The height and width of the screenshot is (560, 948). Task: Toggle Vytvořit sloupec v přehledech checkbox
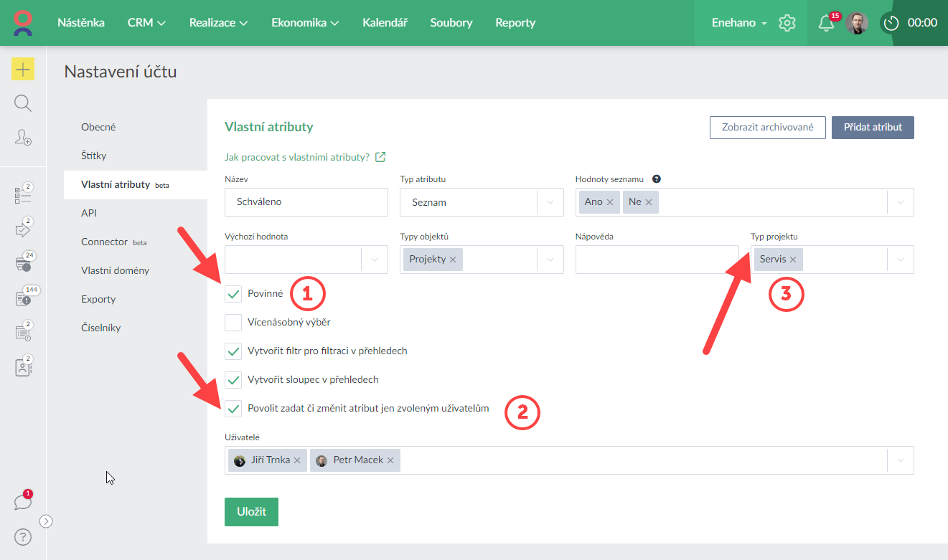pyautogui.click(x=233, y=380)
